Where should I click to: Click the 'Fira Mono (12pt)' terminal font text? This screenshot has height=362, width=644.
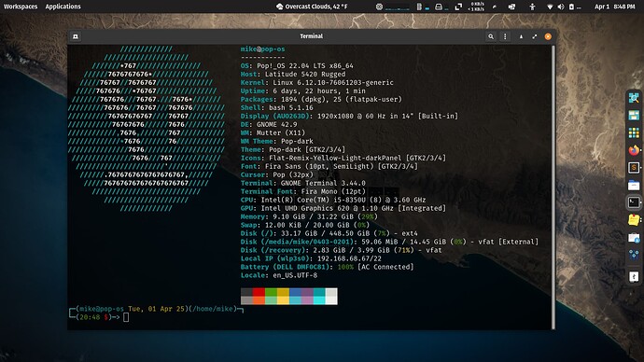(333, 191)
